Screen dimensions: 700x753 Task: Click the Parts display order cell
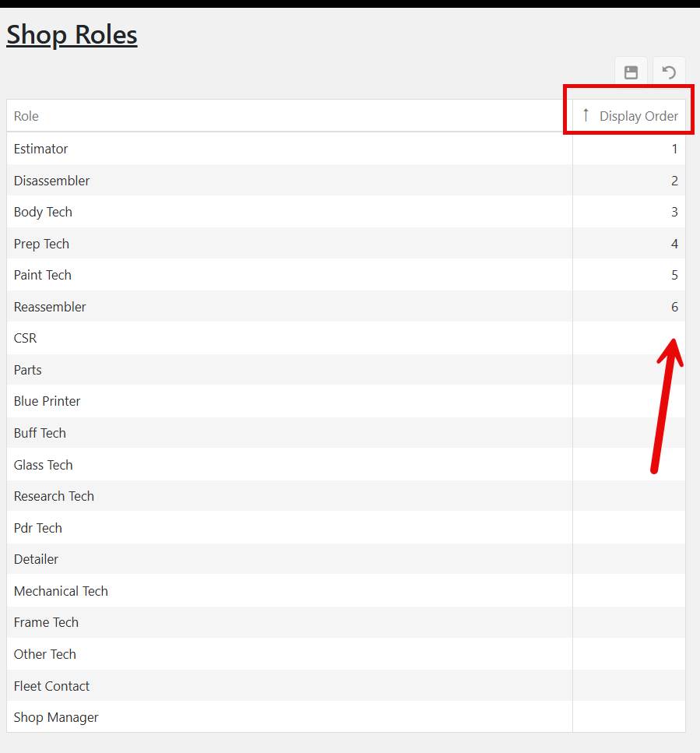pyautogui.click(x=628, y=370)
